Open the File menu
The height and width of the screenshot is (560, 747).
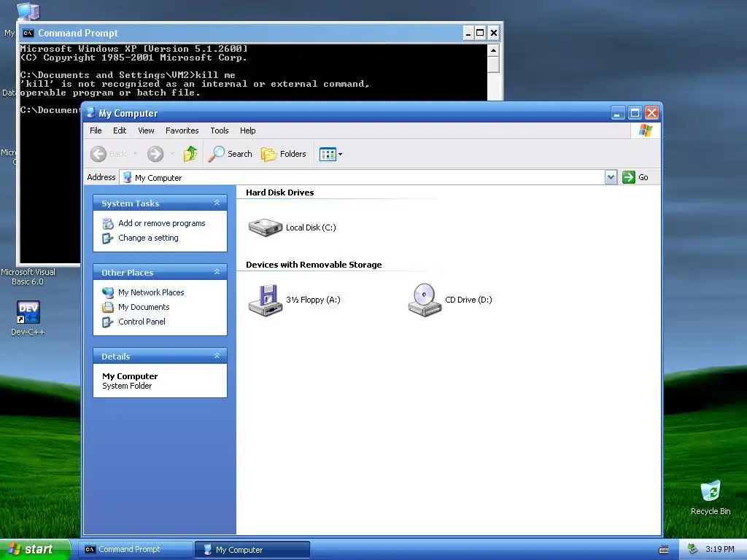tap(96, 131)
